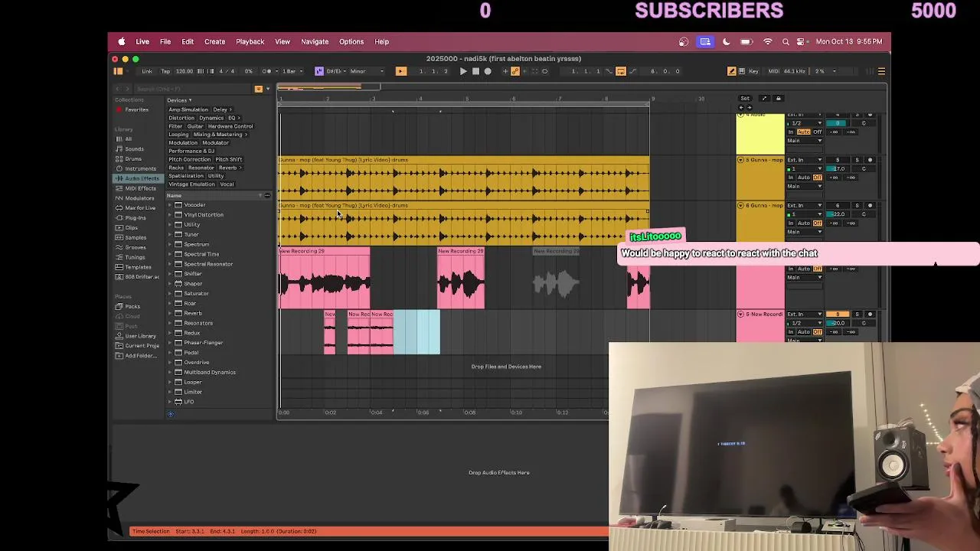
Task: Toggle the browser view icon at top left
Action: (x=118, y=71)
